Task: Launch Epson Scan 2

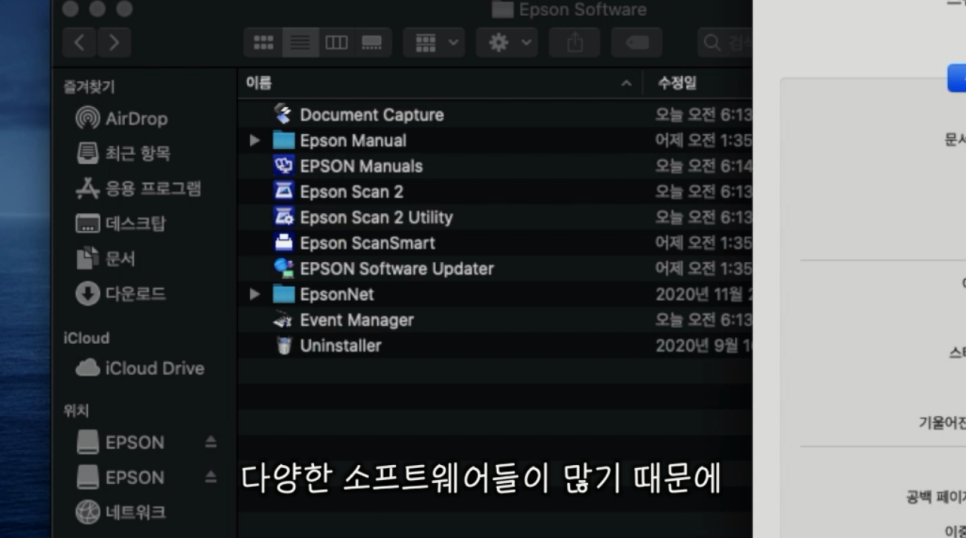Action: pos(350,192)
